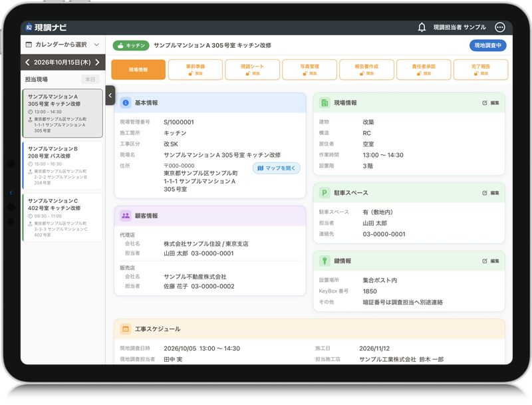Click the kitchen pot icon in the キッチン tag
The height and width of the screenshot is (405, 532).
tap(120, 45)
